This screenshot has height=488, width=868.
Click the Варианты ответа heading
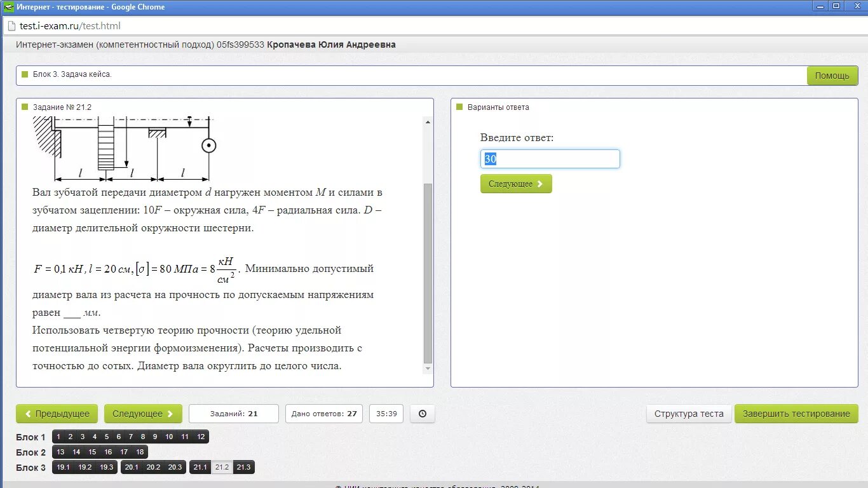coord(498,107)
